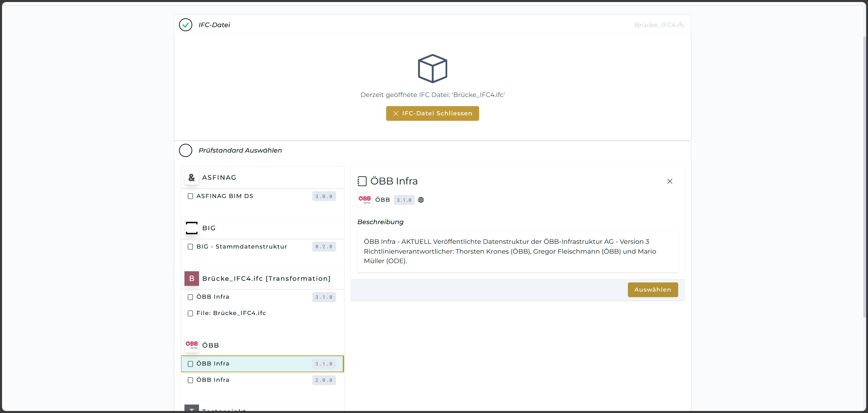Collapse the Brücke_IFC4.ifc [Transformation] group

click(x=266, y=278)
